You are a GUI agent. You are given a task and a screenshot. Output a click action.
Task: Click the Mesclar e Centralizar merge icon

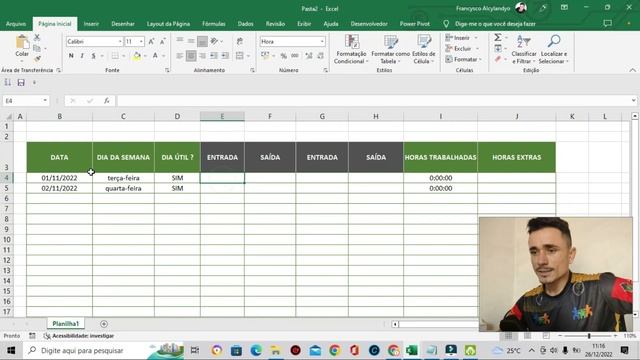point(240,56)
